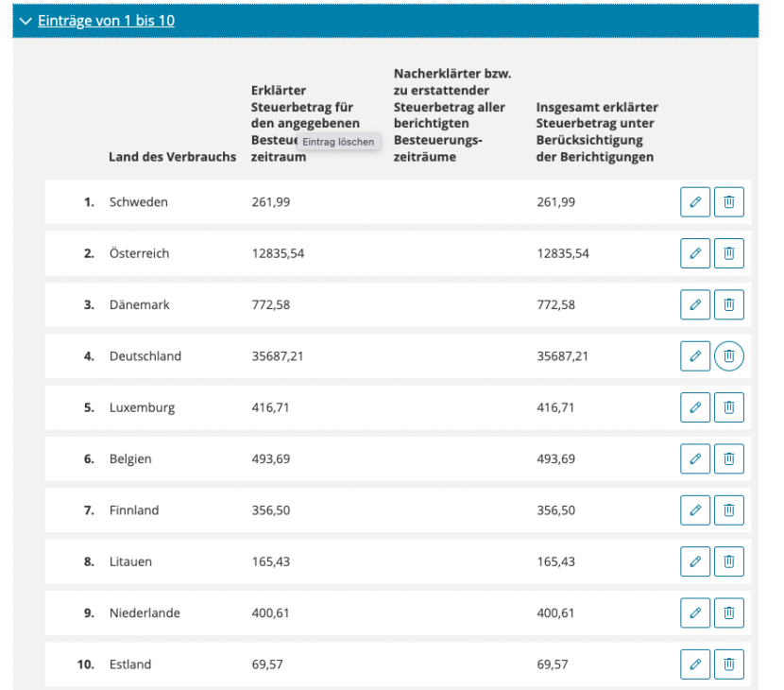
Task: Click Schweden's total tax amount 261,99
Action: coord(555,202)
